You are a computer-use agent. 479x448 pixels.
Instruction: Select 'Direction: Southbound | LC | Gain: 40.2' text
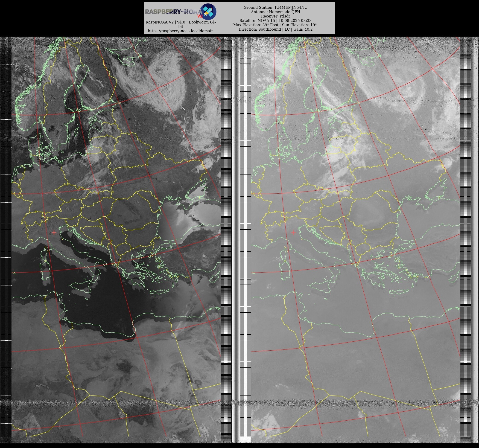pos(275,29)
